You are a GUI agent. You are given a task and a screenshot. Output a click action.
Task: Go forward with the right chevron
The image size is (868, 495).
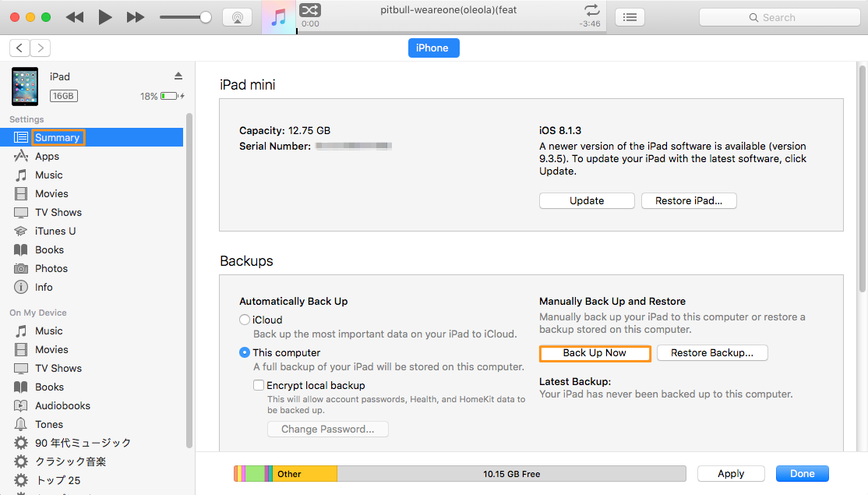[41, 48]
